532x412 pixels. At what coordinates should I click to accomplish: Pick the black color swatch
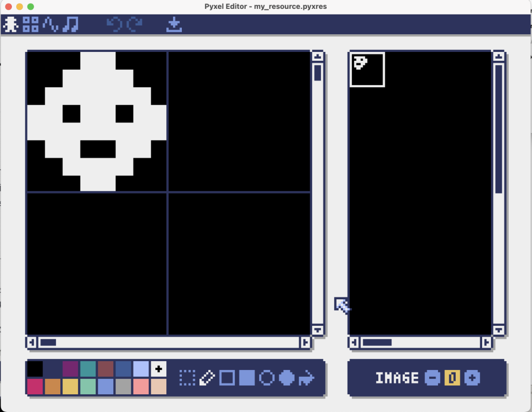[35, 369]
